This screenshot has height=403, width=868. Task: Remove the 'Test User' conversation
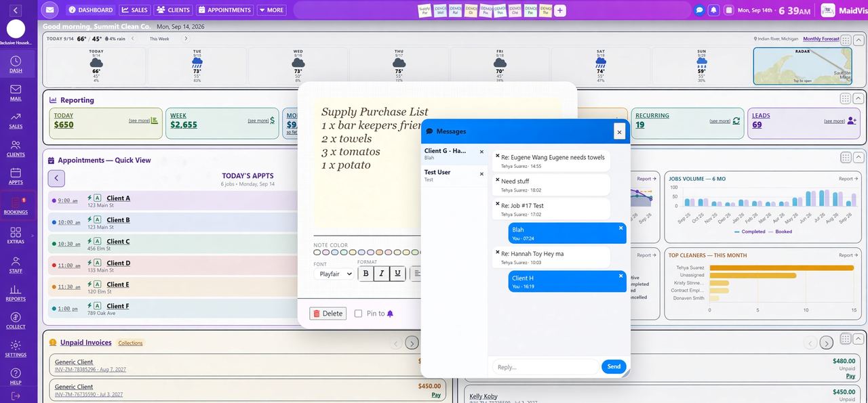[481, 174]
